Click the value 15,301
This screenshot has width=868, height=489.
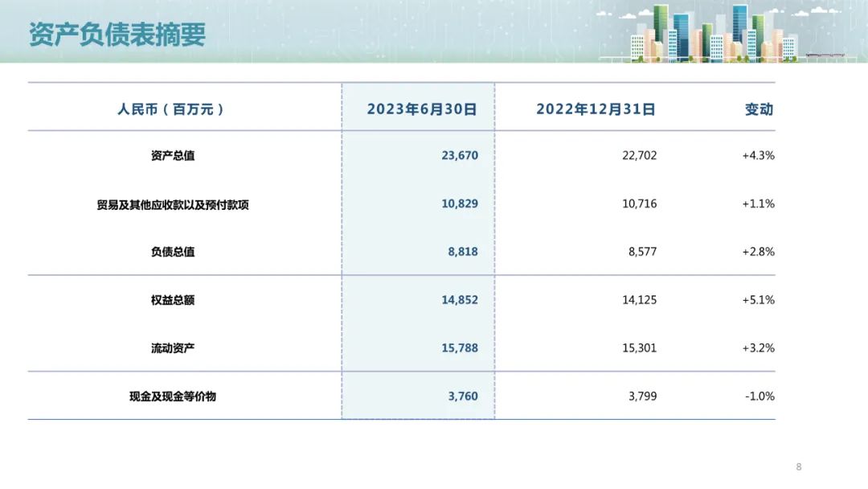640,348
